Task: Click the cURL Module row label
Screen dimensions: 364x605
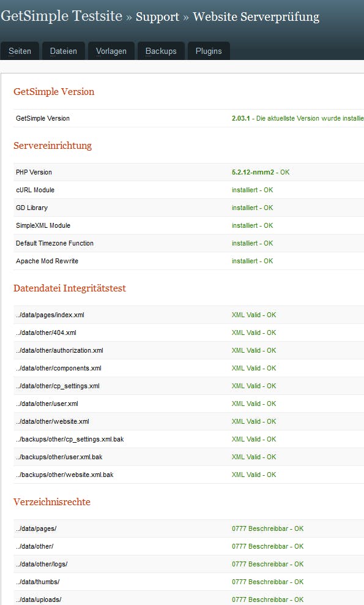Action: click(x=35, y=190)
